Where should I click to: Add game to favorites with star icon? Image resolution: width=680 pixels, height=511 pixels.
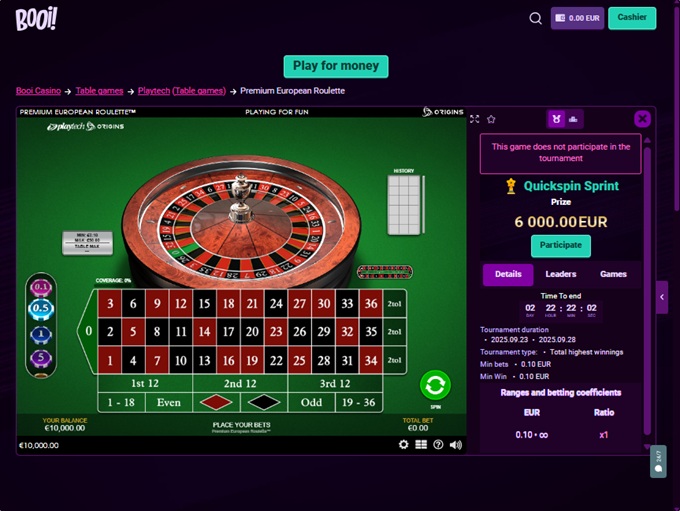[x=491, y=119]
